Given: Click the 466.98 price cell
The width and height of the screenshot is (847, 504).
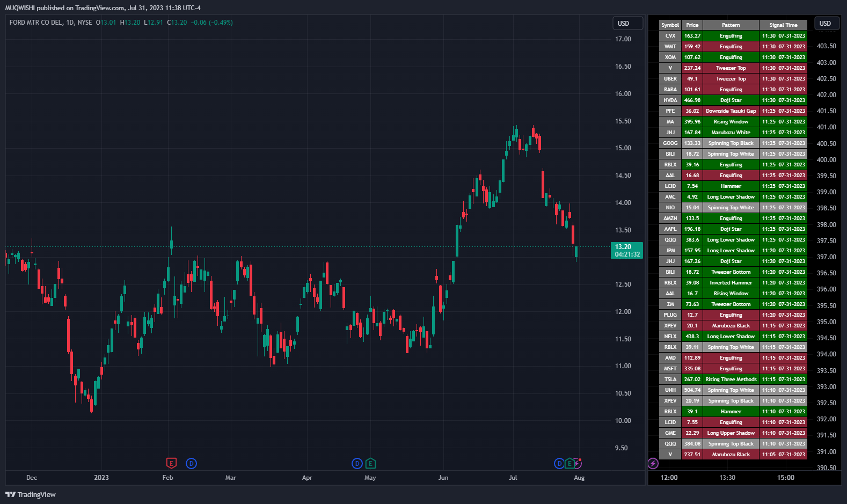Looking at the screenshot, I should coord(692,100).
